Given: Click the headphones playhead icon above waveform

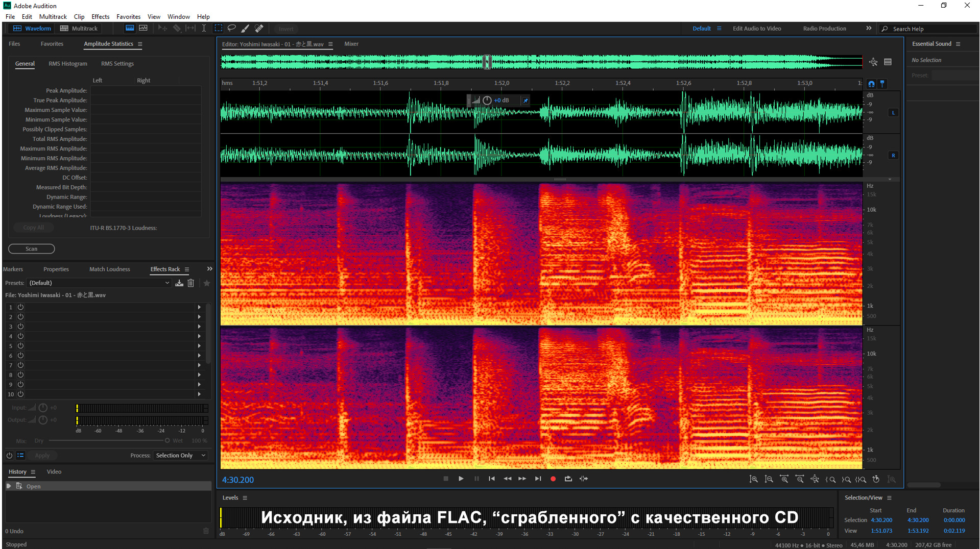Looking at the screenshot, I should click(x=871, y=84).
